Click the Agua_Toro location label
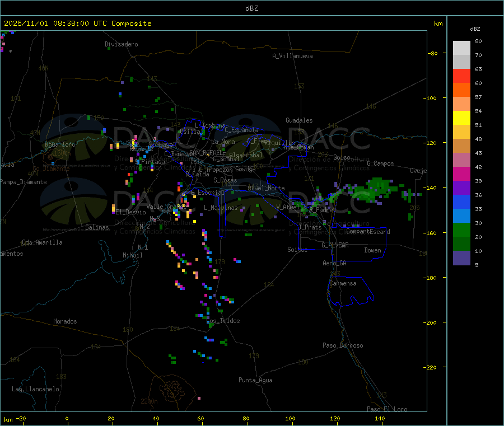The image size is (504, 426). (x=60, y=144)
